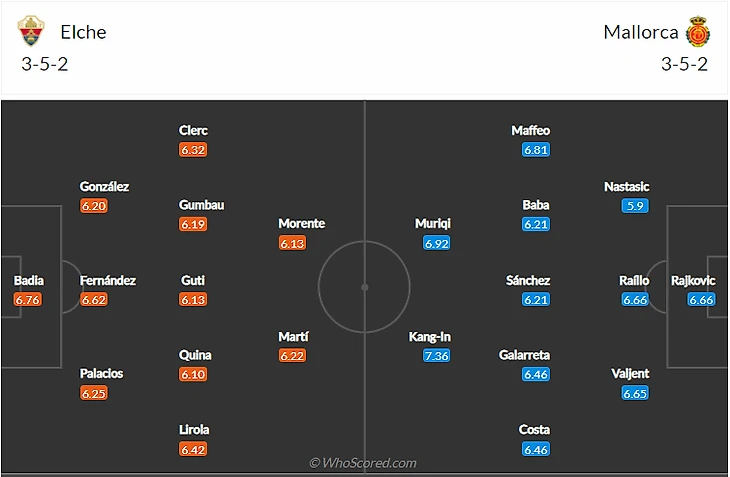This screenshot has height=477, width=730.
Task: Select player Morente on the pitch
Action: [301, 223]
